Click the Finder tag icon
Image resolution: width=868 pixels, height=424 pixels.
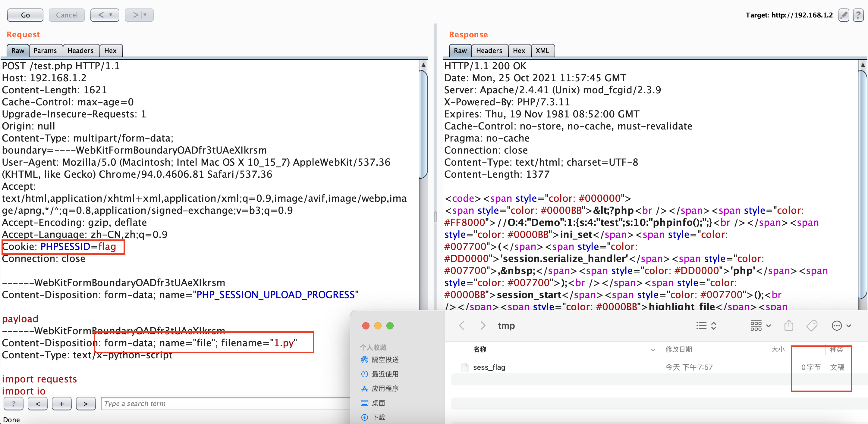coord(812,326)
